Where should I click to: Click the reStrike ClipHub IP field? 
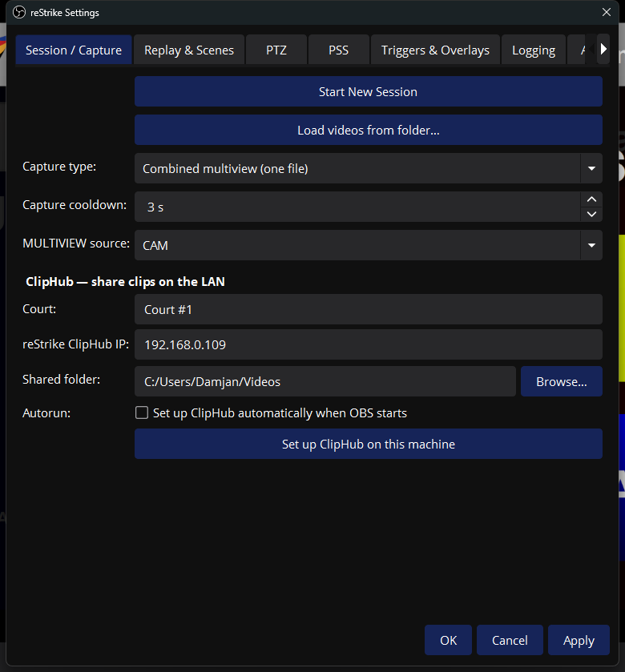pyautogui.click(x=369, y=344)
